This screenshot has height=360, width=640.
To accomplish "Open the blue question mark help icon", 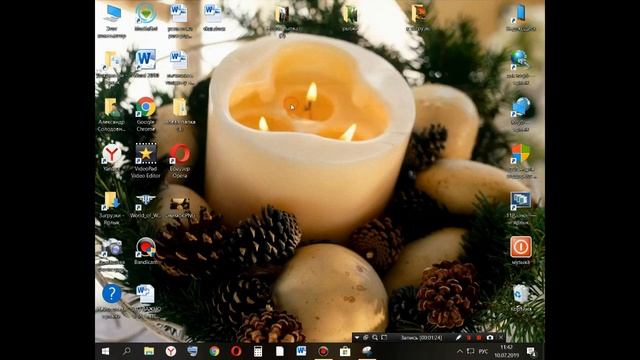I will pos(111,301).
